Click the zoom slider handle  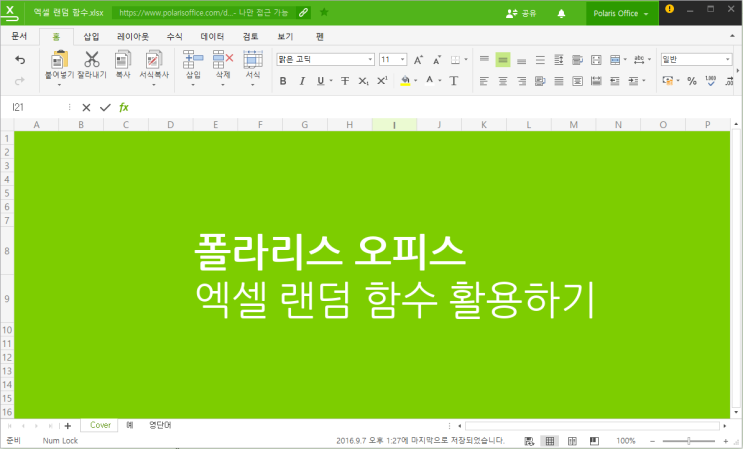tap(689, 441)
